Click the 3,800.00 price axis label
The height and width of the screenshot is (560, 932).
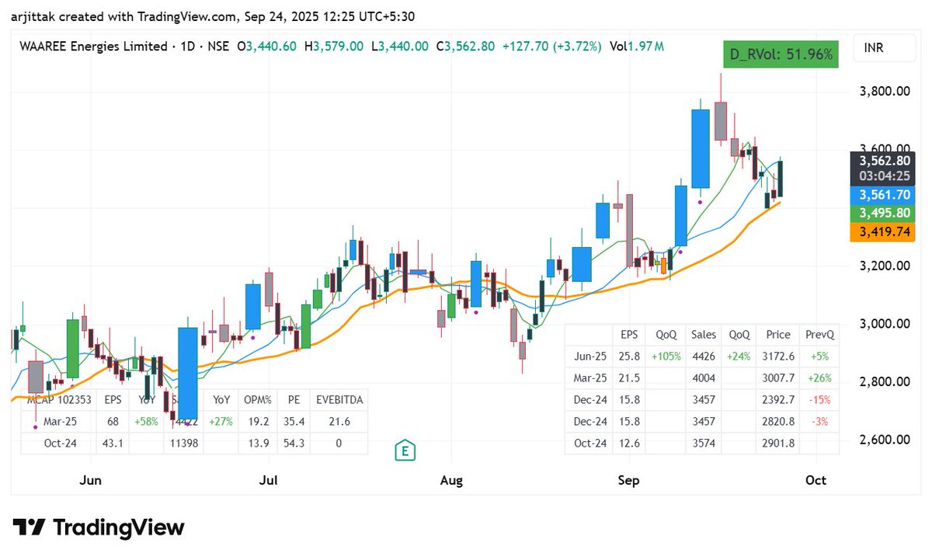[x=884, y=92]
